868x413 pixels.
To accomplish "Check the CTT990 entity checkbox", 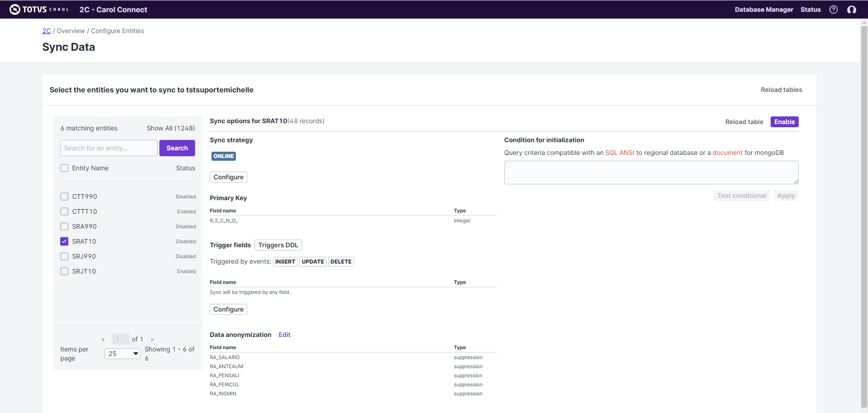I will pyautogui.click(x=64, y=197).
